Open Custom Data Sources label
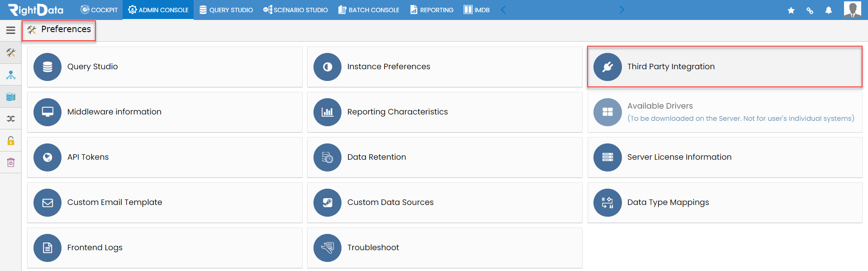 pos(390,202)
